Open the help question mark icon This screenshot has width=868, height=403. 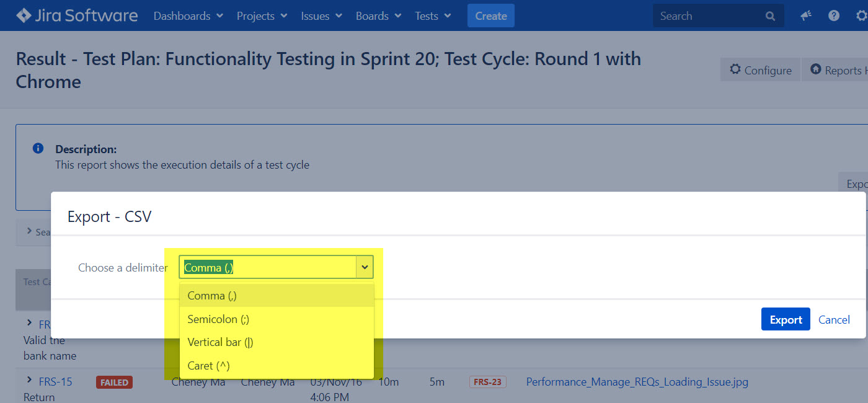coord(834,16)
